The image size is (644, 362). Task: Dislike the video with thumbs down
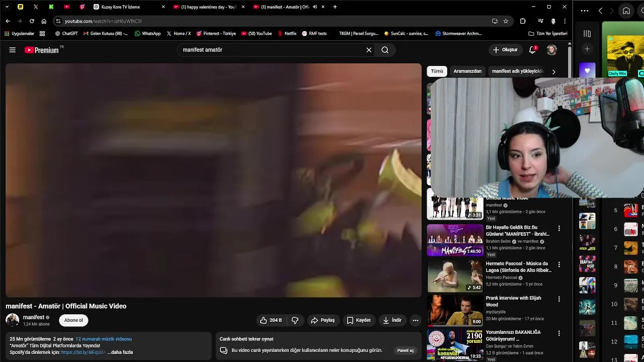295,320
